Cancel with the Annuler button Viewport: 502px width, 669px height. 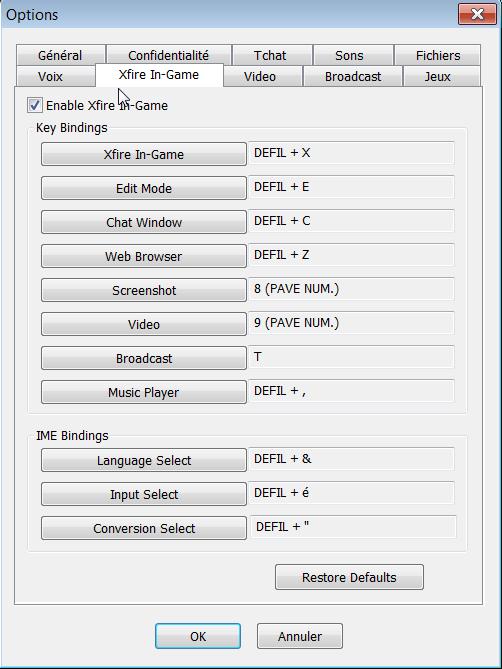coord(300,636)
